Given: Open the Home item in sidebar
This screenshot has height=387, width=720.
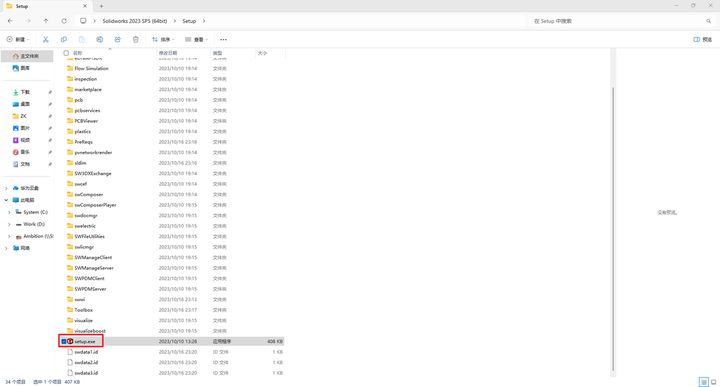Looking at the screenshot, I should (27, 56).
